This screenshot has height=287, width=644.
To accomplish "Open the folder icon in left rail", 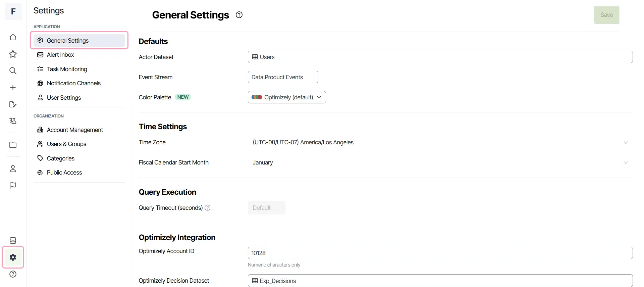I will (x=13, y=145).
